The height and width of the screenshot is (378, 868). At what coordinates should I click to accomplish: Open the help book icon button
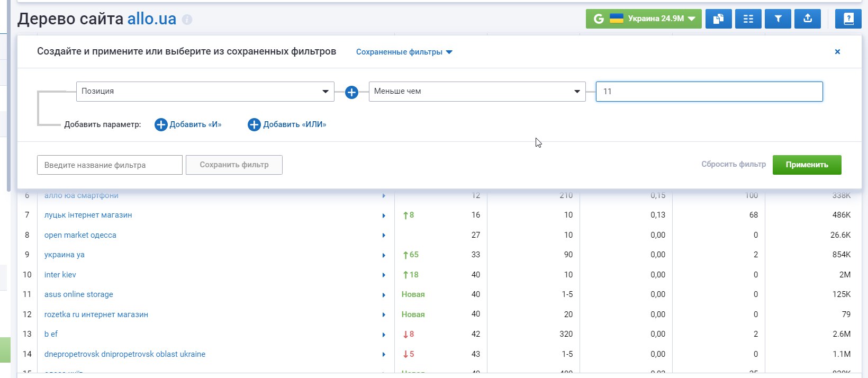tap(848, 19)
